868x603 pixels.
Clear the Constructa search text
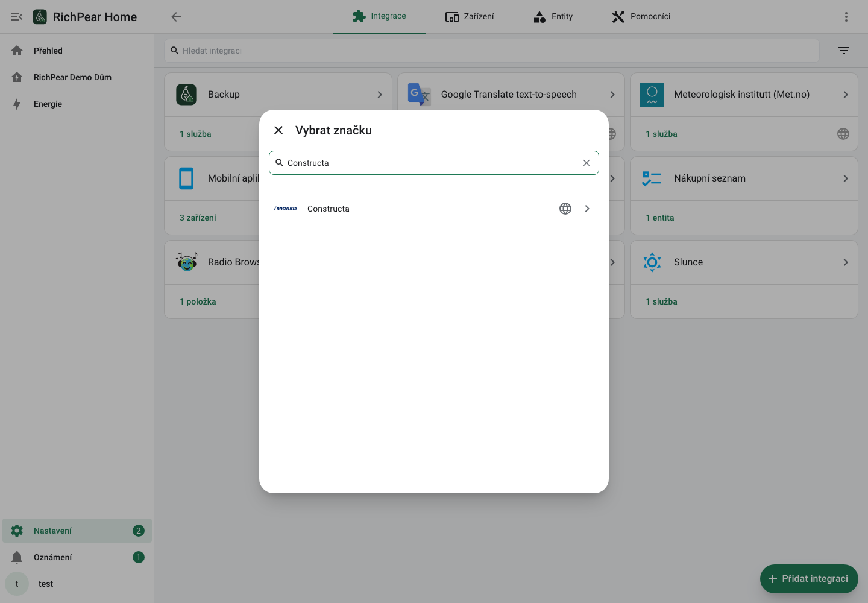point(587,163)
